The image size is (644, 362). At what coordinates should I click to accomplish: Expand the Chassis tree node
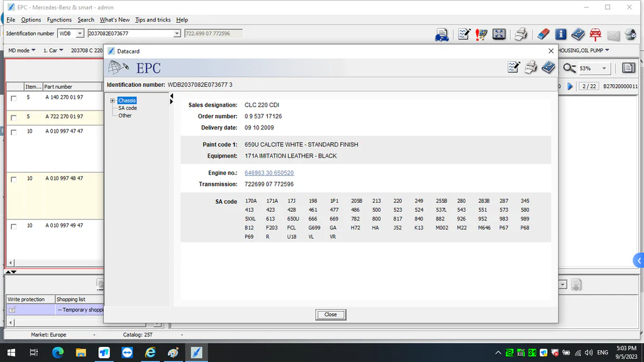point(113,101)
